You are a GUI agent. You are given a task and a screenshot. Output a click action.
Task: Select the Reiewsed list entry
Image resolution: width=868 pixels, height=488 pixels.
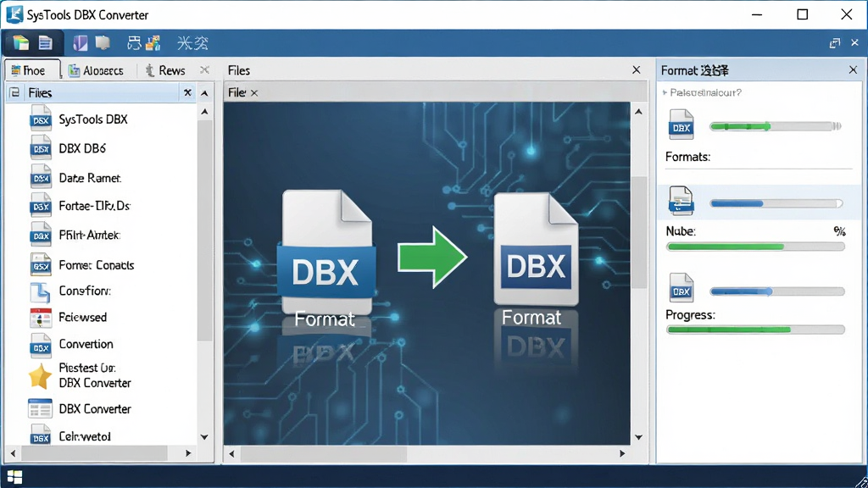[x=82, y=317]
